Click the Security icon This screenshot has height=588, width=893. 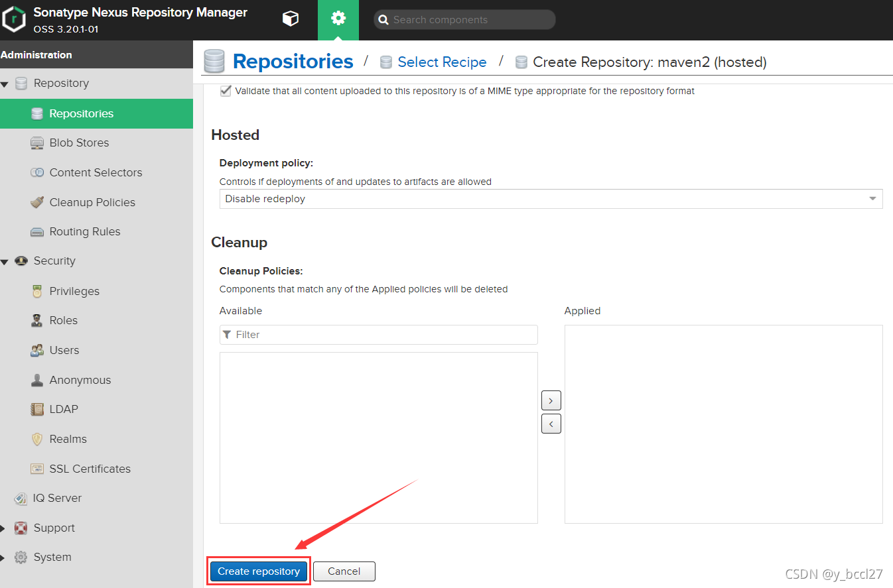pos(21,261)
